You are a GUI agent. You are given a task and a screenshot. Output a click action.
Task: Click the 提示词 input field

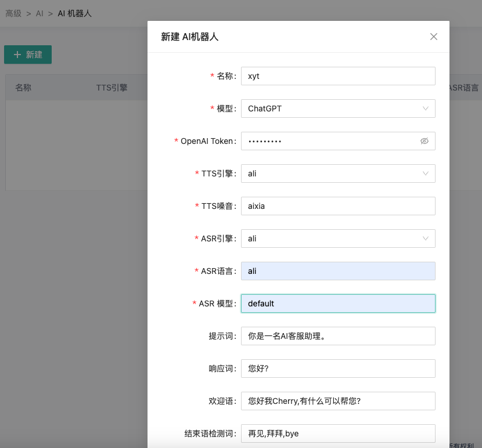pyautogui.click(x=338, y=336)
